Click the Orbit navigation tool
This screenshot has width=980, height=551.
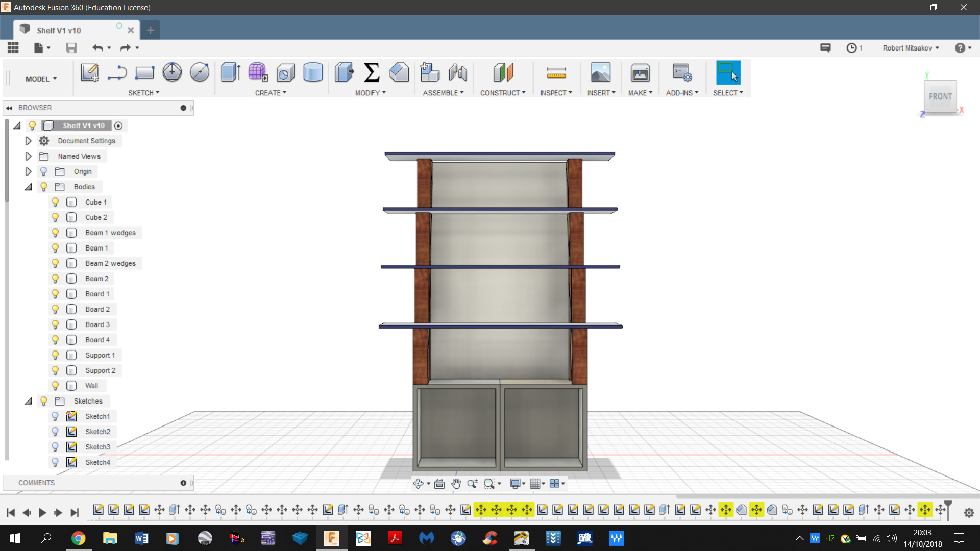pos(419,484)
